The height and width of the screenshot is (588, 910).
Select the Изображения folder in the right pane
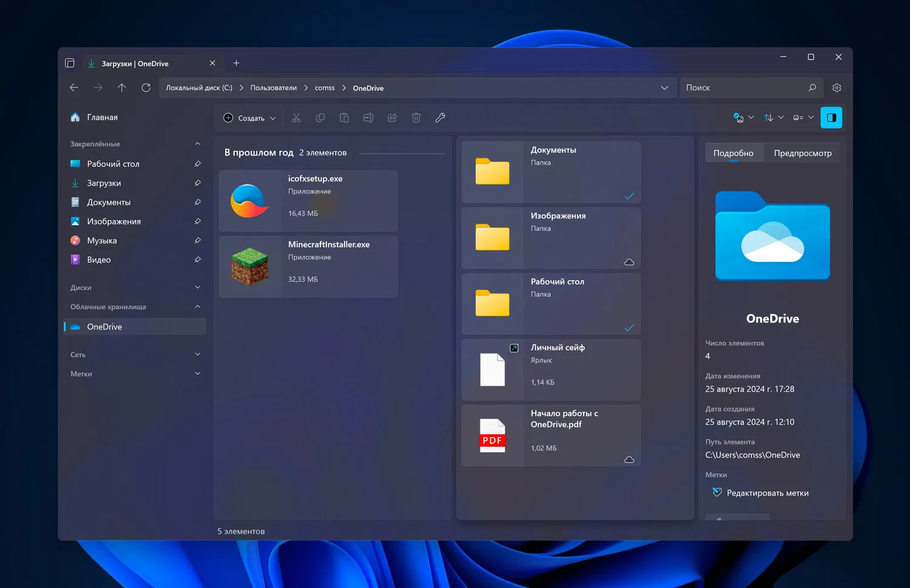click(x=551, y=238)
